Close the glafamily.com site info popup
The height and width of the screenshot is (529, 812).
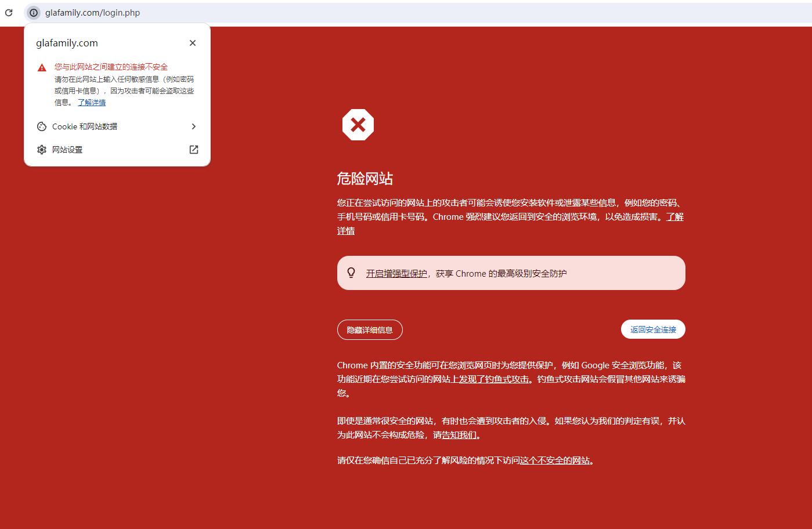[x=193, y=43]
